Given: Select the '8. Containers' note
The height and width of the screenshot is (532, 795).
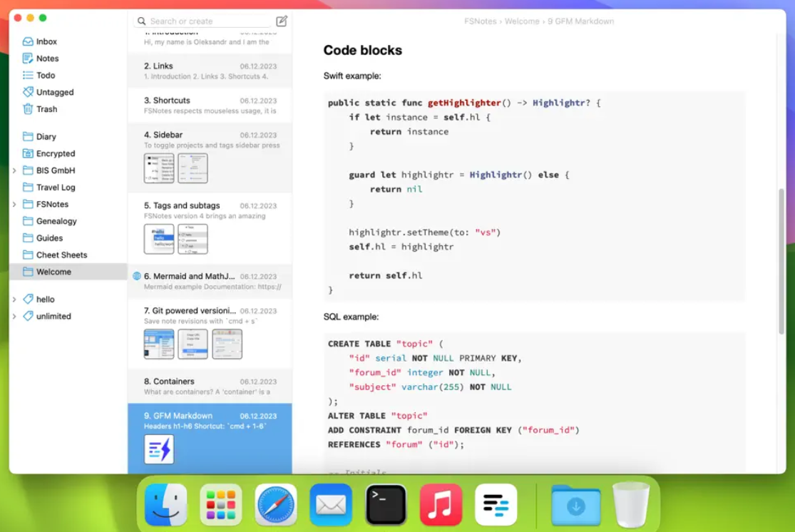Looking at the screenshot, I should 210,387.
